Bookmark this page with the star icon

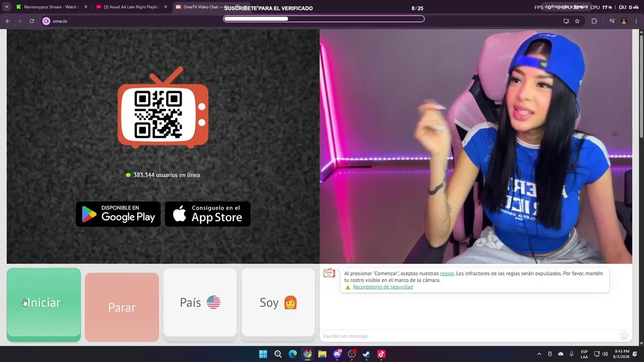(x=577, y=21)
